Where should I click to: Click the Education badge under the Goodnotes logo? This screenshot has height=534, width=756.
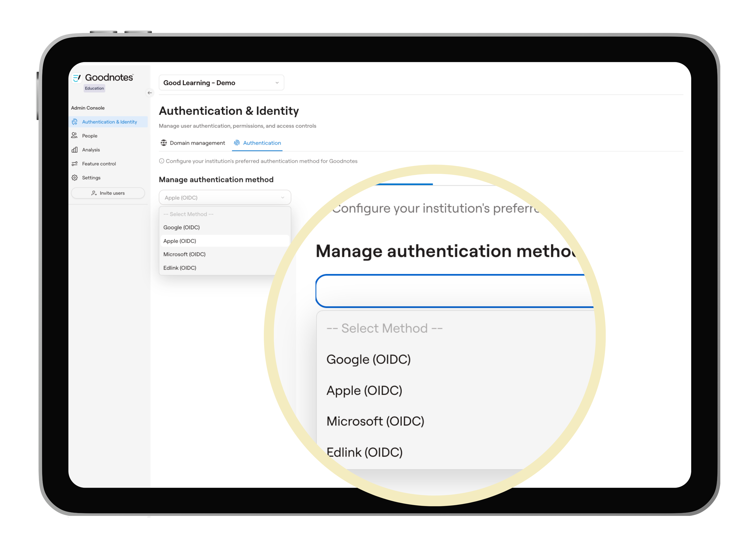coord(94,88)
